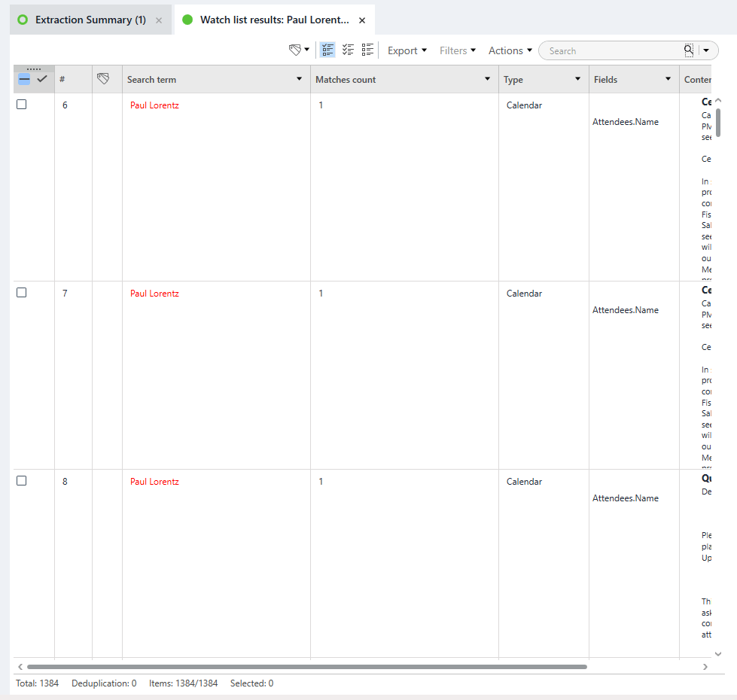Expand the search options dropdown arrow

click(706, 50)
